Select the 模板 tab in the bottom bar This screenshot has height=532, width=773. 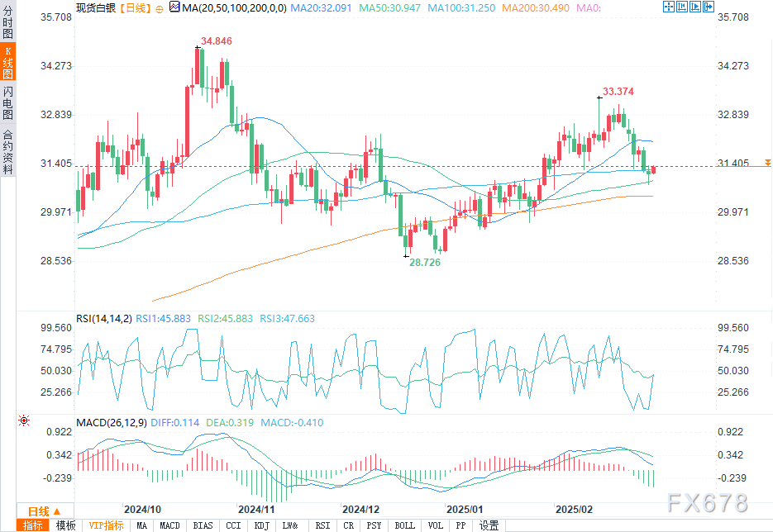pyautogui.click(x=66, y=525)
